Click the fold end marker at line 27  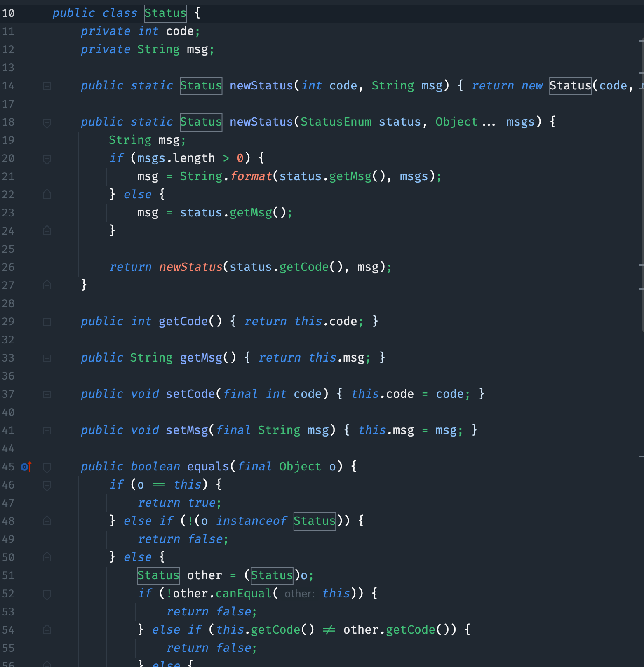pyautogui.click(x=47, y=285)
